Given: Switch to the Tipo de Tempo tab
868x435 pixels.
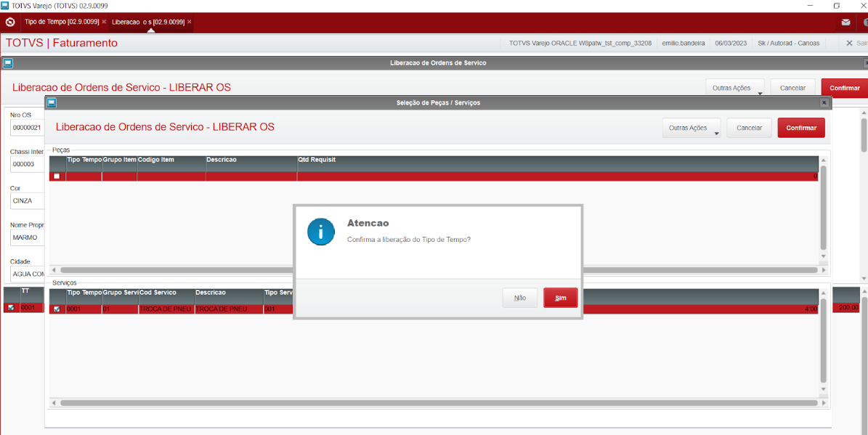Looking at the screenshot, I should coord(62,22).
